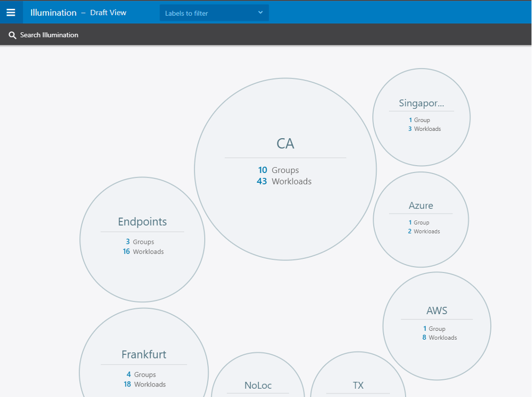The image size is (532, 397).
Task: Click 3 Workloads in Singapore bubble
Action: click(424, 129)
